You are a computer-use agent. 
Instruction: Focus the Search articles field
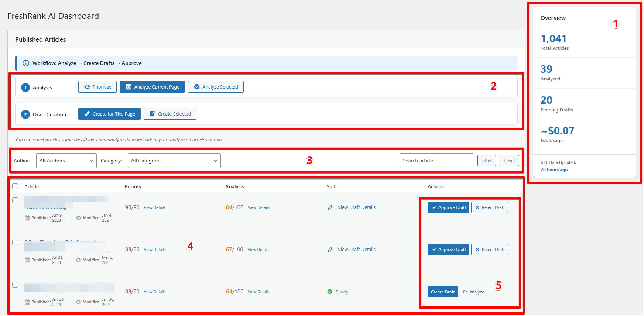pos(436,161)
